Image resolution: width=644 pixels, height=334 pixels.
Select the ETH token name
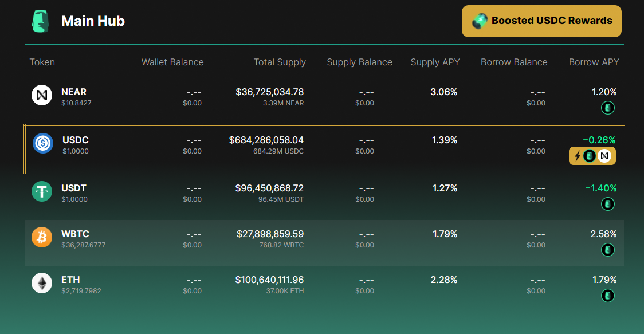pos(70,280)
